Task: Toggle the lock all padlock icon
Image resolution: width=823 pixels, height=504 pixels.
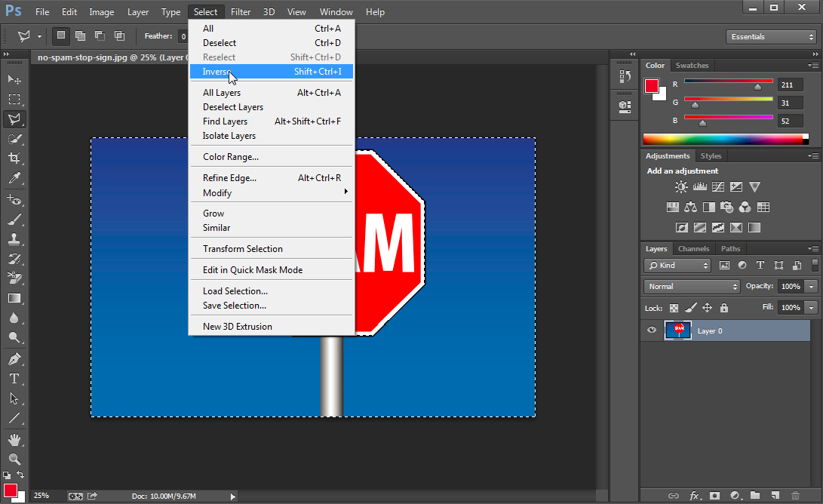Action: coord(724,308)
